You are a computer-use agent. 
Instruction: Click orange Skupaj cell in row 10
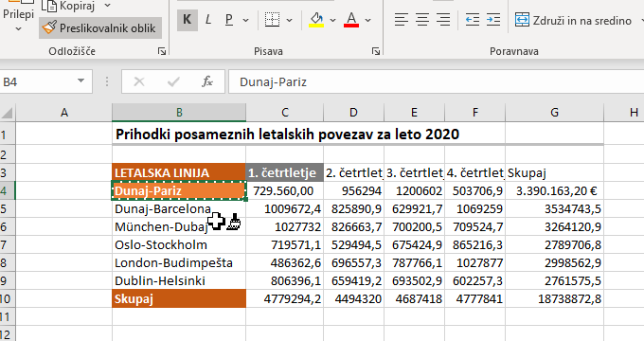coord(179,298)
